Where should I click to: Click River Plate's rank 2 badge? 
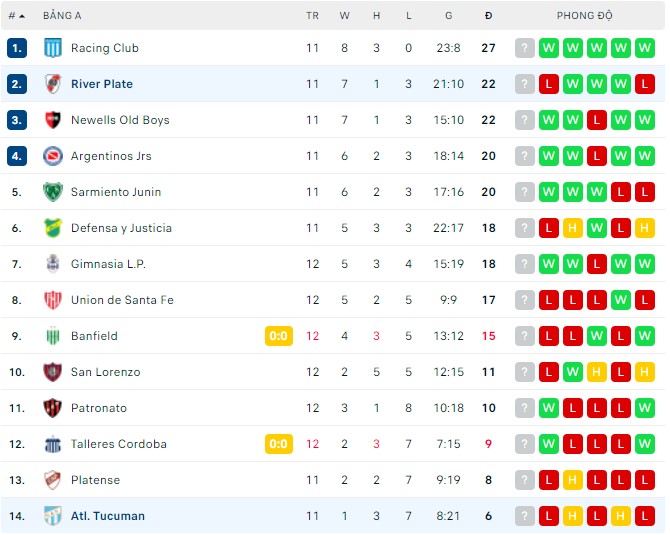(x=16, y=84)
